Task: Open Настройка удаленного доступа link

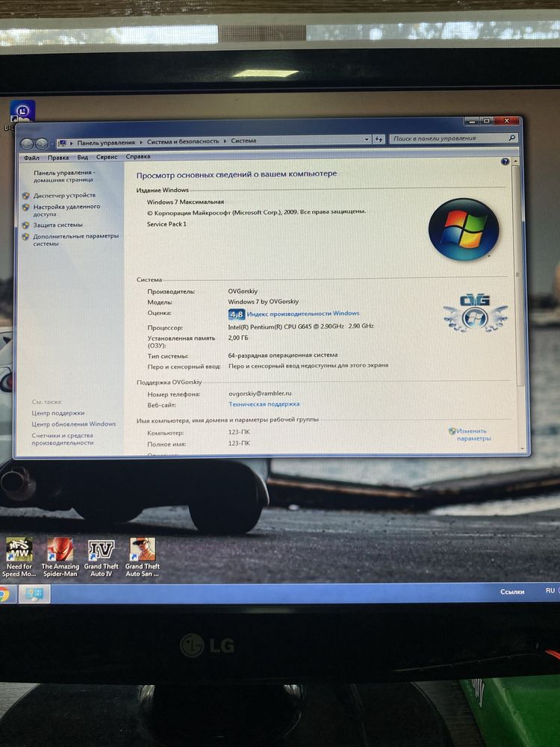Action: pos(66,210)
